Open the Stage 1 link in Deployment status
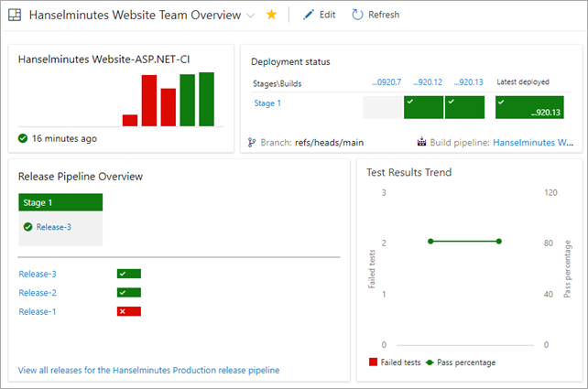The width and height of the screenshot is (588, 389). pyautogui.click(x=267, y=103)
